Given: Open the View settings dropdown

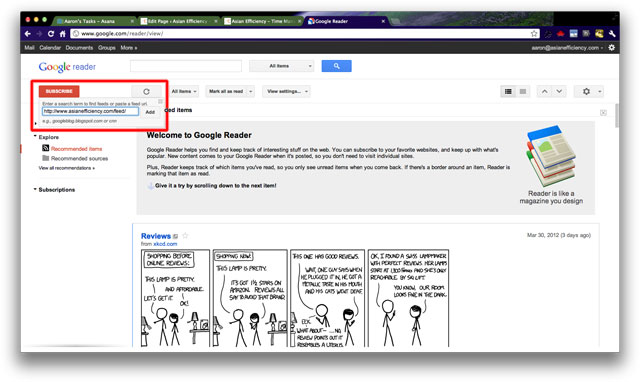Looking at the screenshot, I should pyautogui.click(x=286, y=91).
